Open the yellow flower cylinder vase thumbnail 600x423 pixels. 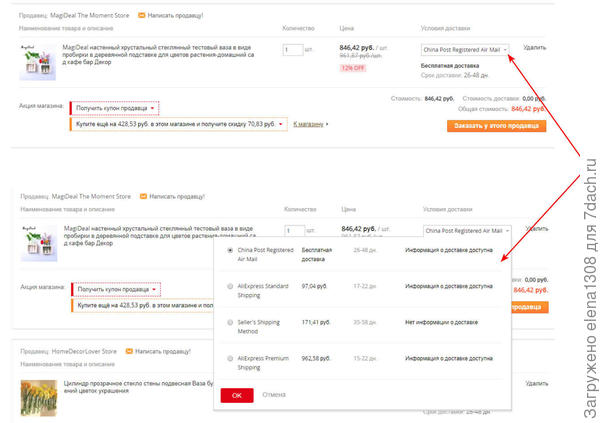pos(39,396)
